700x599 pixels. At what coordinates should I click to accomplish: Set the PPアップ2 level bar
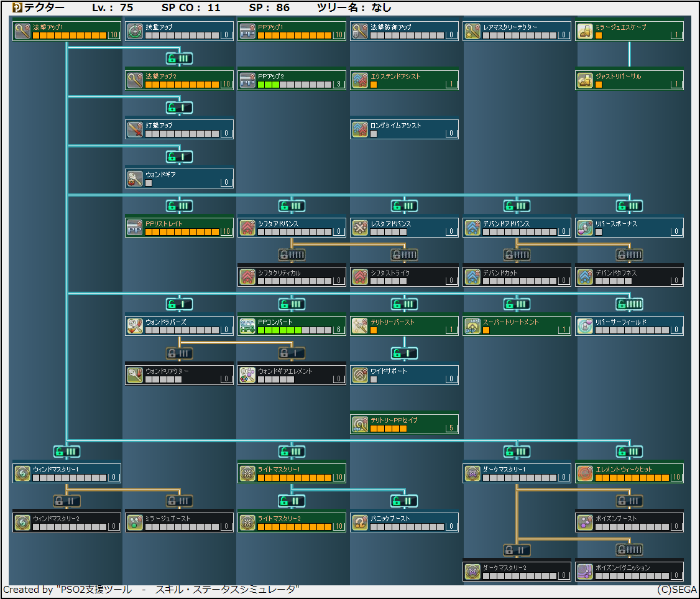[295, 85]
